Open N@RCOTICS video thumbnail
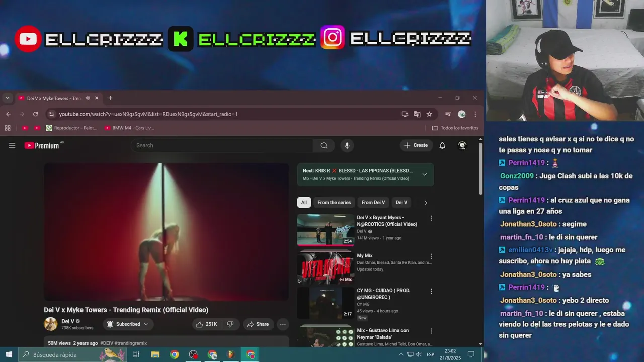The height and width of the screenshot is (362, 644). point(326,230)
